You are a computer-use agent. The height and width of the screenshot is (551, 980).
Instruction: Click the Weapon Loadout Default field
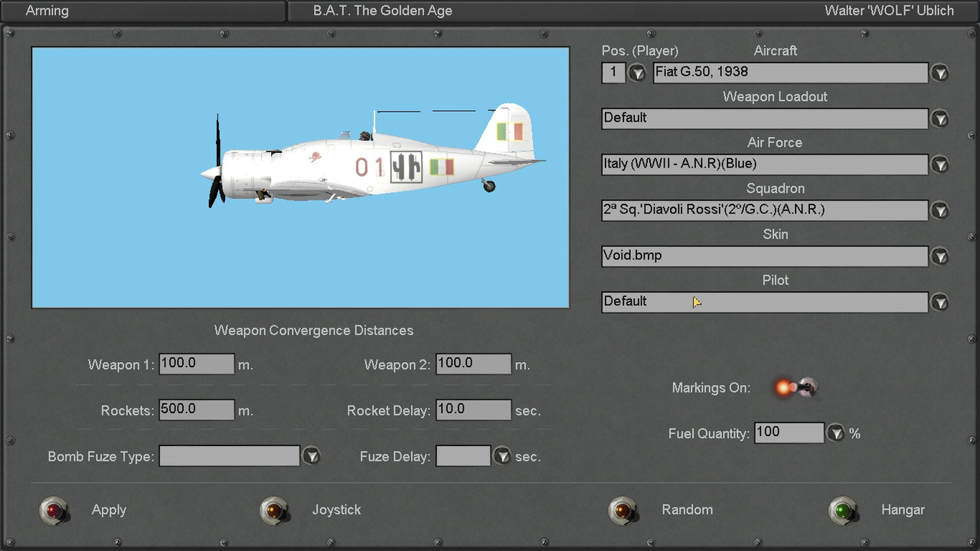pyautogui.click(x=765, y=119)
